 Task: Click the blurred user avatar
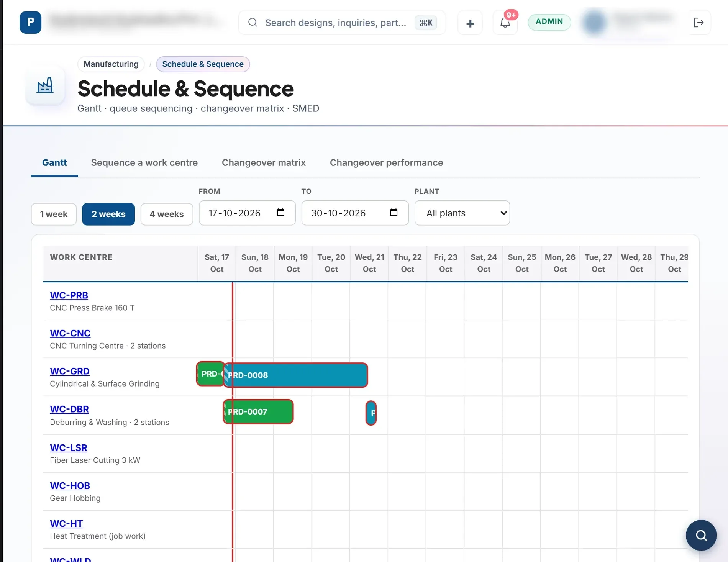[x=594, y=23]
